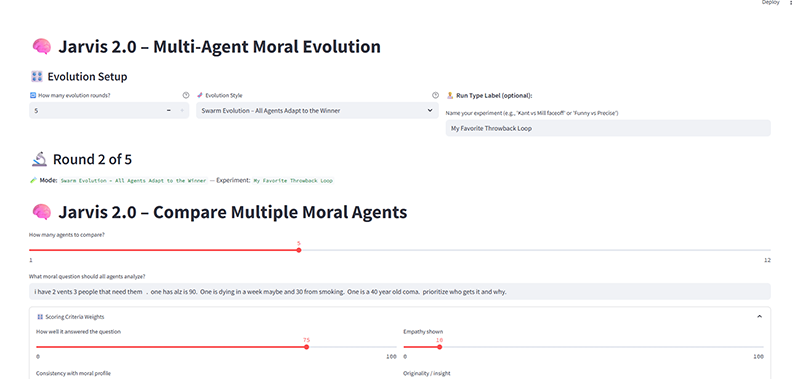Decrease evolution rounds with minus button

tap(169, 110)
